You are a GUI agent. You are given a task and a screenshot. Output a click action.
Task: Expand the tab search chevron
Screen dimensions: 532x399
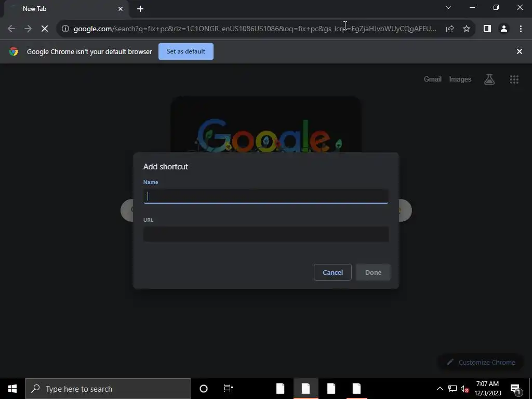click(448, 7)
